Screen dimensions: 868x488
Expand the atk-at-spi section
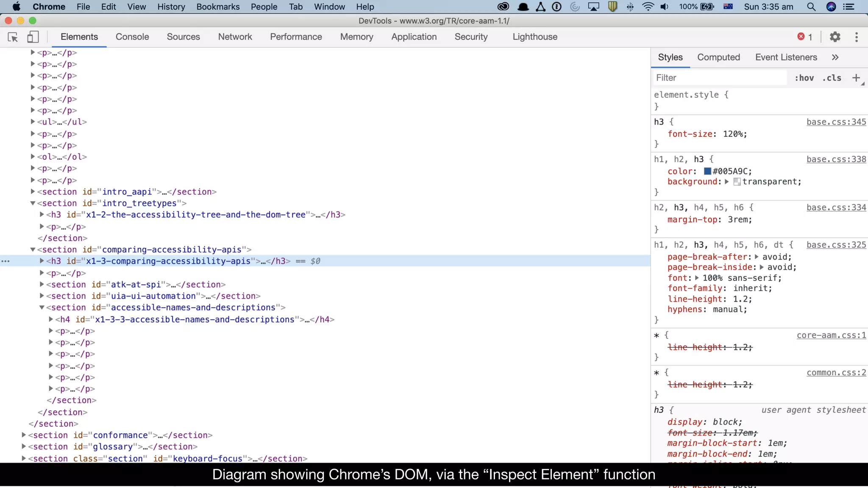click(x=42, y=284)
